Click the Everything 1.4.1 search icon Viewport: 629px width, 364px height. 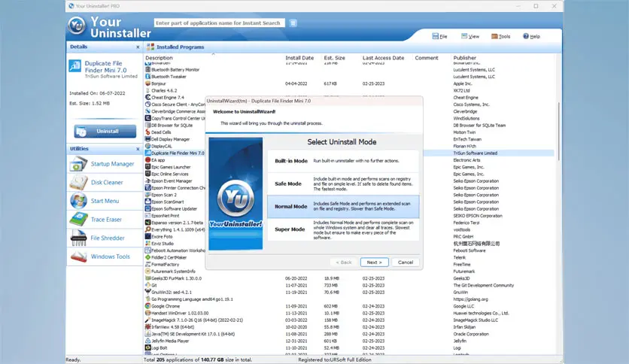[x=147, y=229]
